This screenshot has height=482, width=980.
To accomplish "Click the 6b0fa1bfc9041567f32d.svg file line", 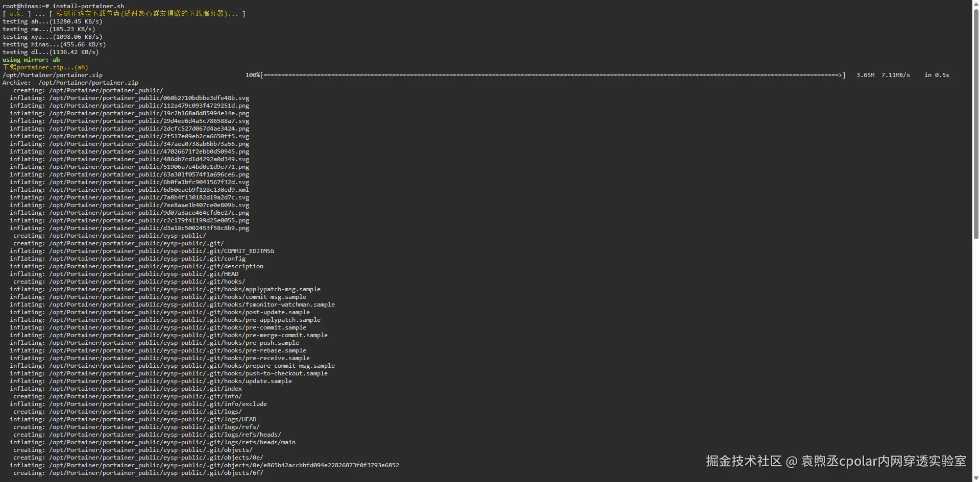I will pos(130,182).
